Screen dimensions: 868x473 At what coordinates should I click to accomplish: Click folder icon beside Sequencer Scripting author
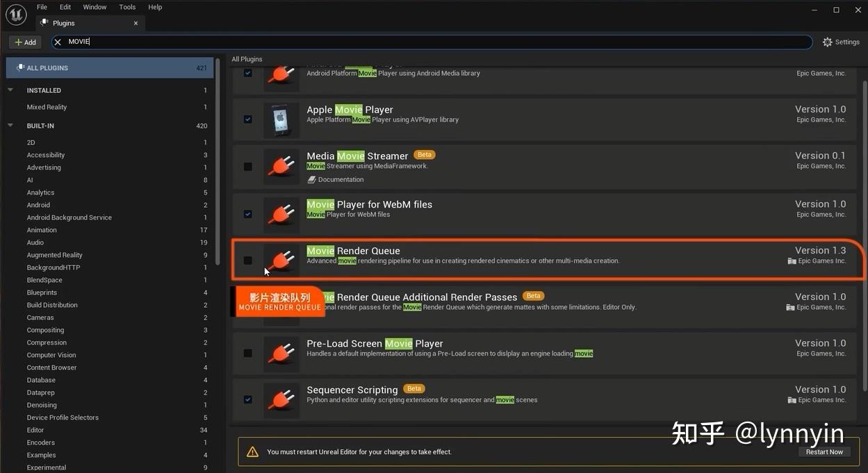tap(792, 400)
